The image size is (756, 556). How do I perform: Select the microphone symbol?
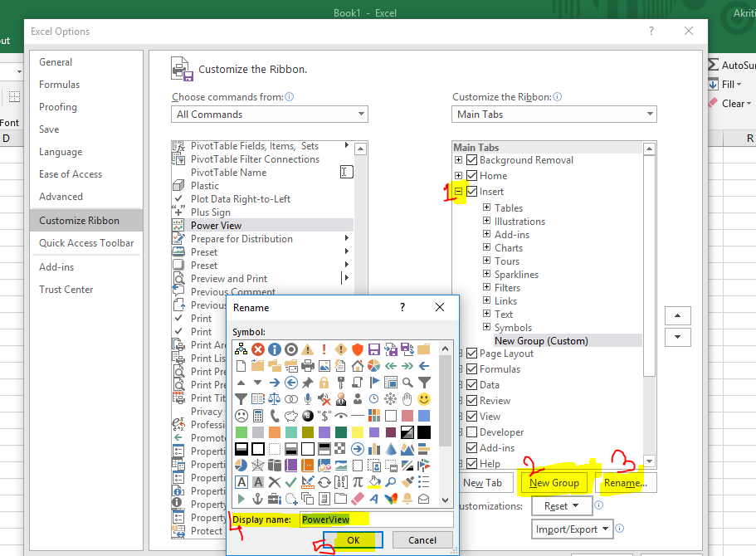(308, 399)
